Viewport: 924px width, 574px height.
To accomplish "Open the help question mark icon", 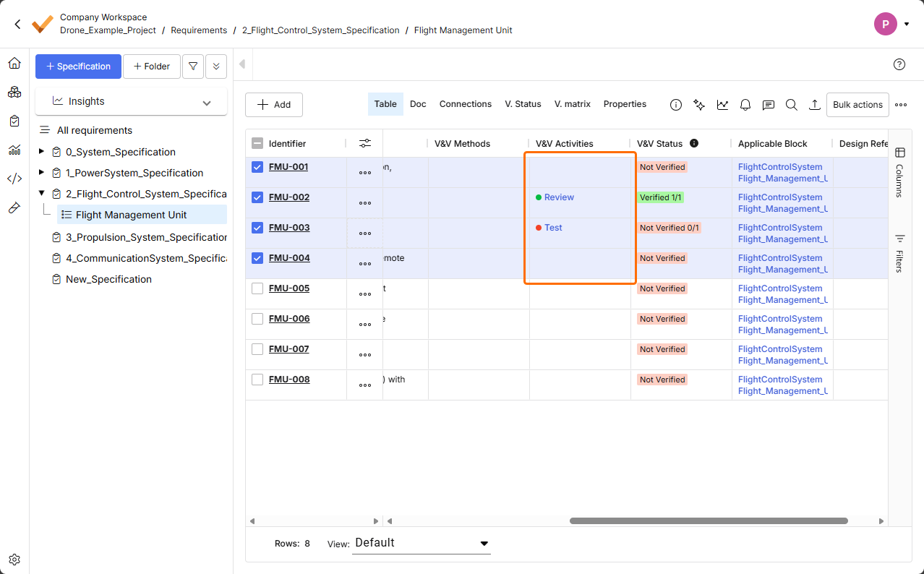I will point(899,64).
